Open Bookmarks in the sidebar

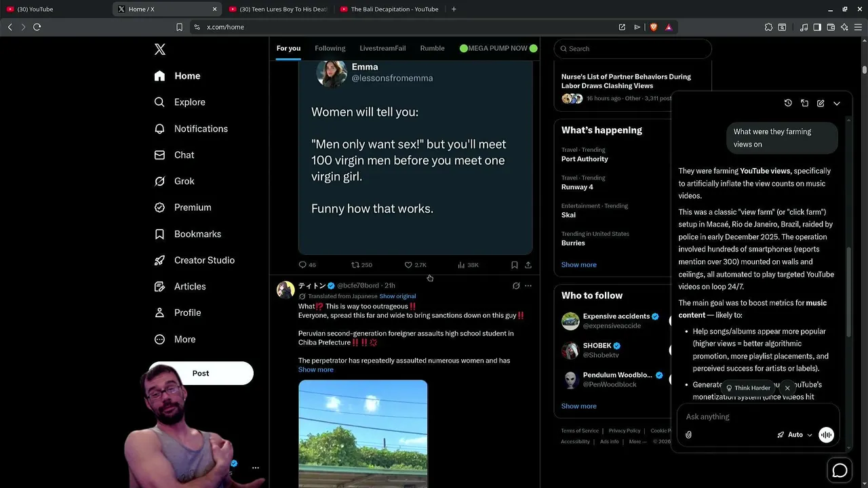pyautogui.click(x=187, y=234)
